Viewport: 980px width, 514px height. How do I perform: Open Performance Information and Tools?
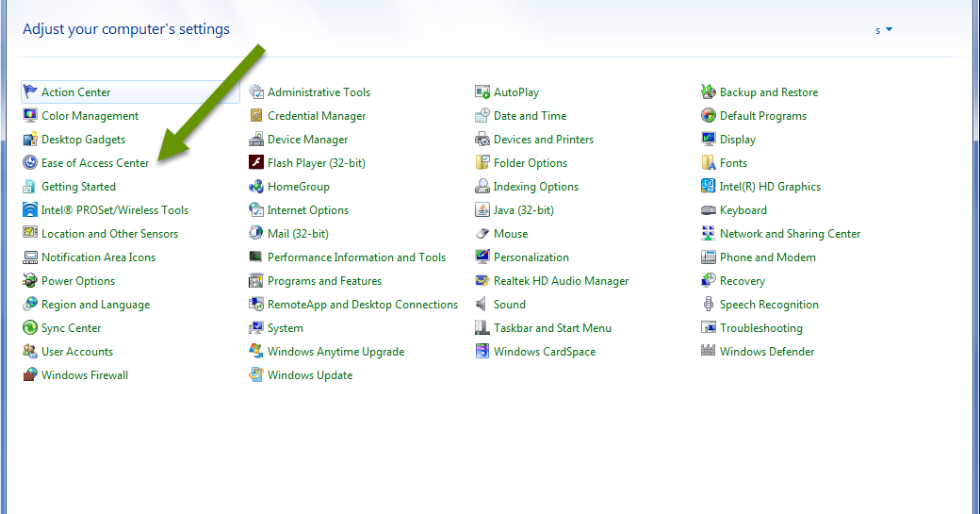coord(357,257)
